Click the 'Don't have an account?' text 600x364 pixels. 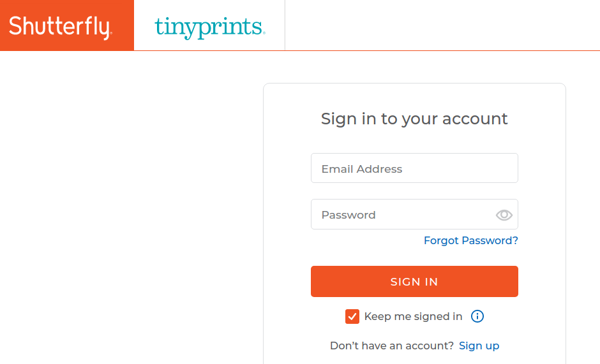click(391, 346)
